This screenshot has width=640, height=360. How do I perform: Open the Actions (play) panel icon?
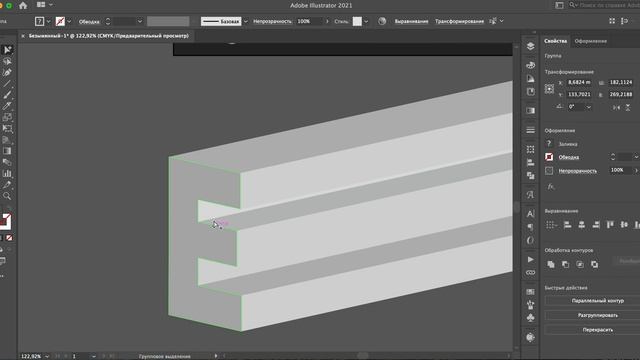530,259
